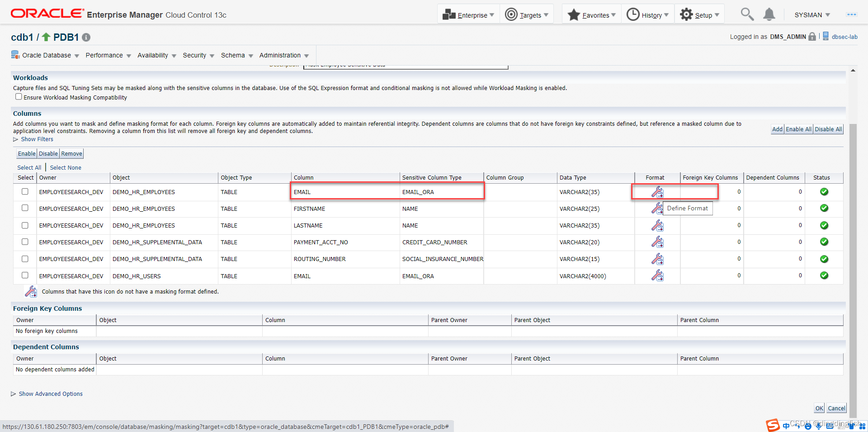The image size is (868, 432).
Task: Open the Define Format icon for PAYMENT_ACCT_NO row
Action: 657,242
